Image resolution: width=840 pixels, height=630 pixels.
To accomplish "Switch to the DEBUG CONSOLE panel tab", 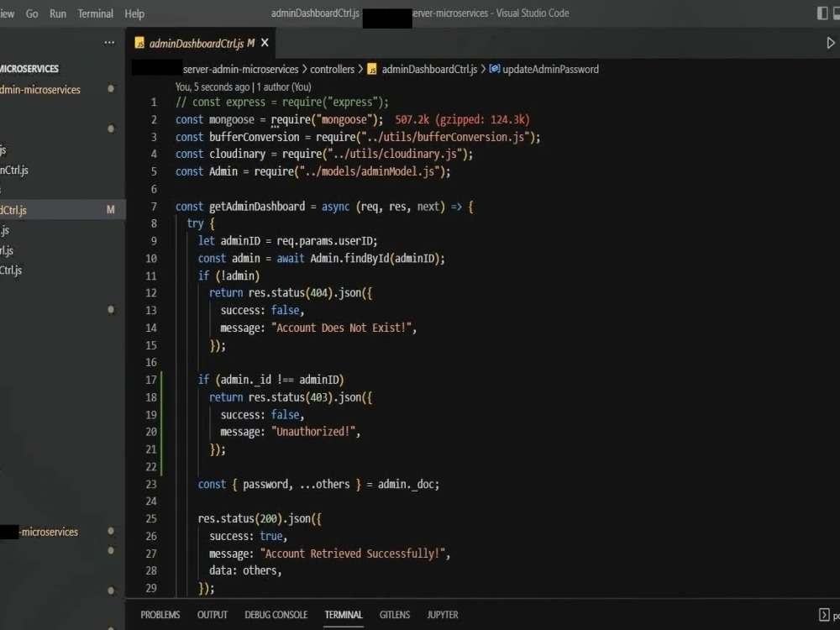I will point(276,615).
